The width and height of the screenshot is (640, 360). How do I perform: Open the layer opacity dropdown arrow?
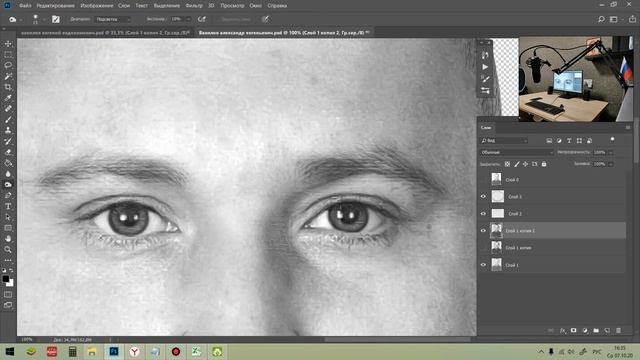[x=611, y=152]
